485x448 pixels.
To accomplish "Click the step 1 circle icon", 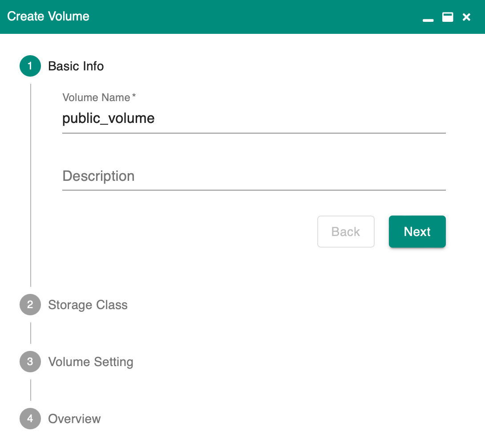I will [x=30, y=66].
